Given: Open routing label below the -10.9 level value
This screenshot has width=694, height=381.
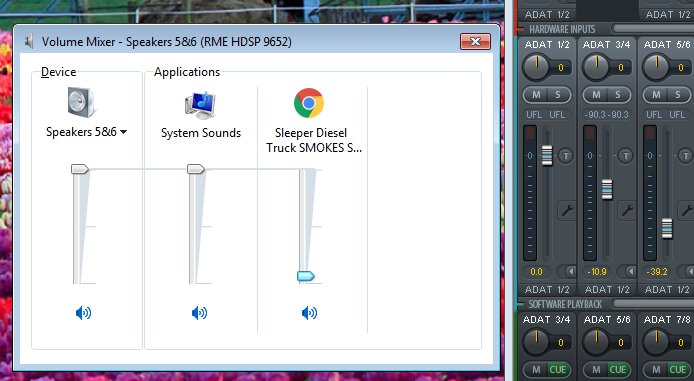Looking at the screenshot, I should pyautogui.click(x=607, y=289).
